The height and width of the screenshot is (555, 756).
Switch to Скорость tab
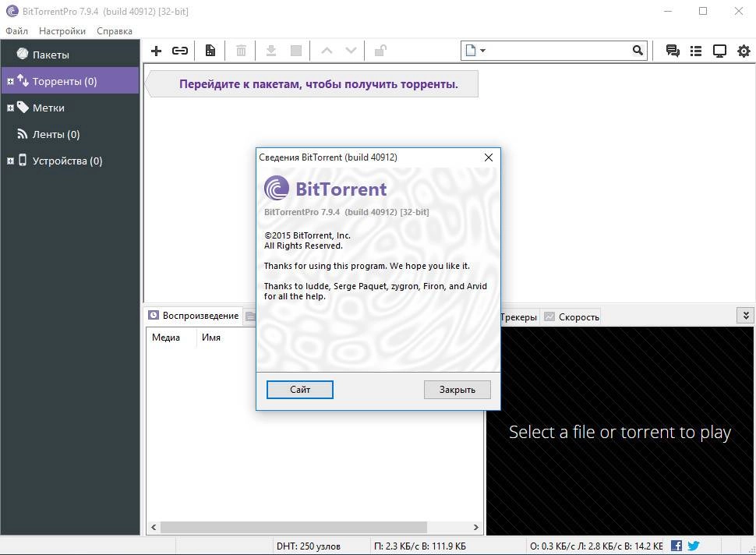coord(572,316)
